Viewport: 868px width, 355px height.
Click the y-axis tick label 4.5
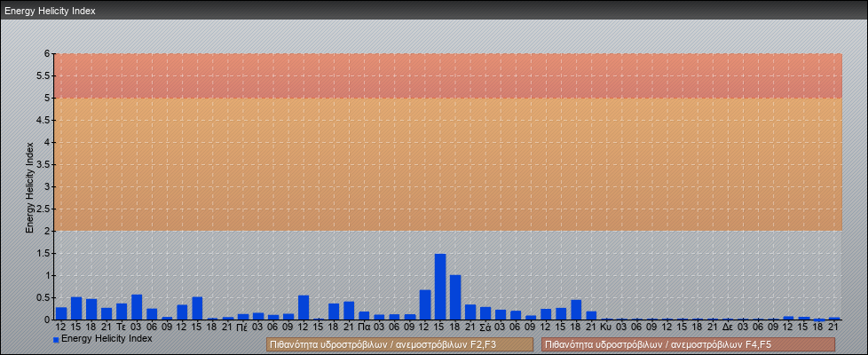pyautogui.click(x=43, y=120)
